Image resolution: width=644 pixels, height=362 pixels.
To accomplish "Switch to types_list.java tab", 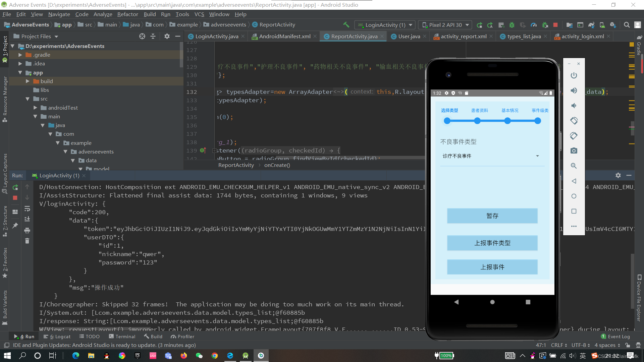I will point(524,37).
